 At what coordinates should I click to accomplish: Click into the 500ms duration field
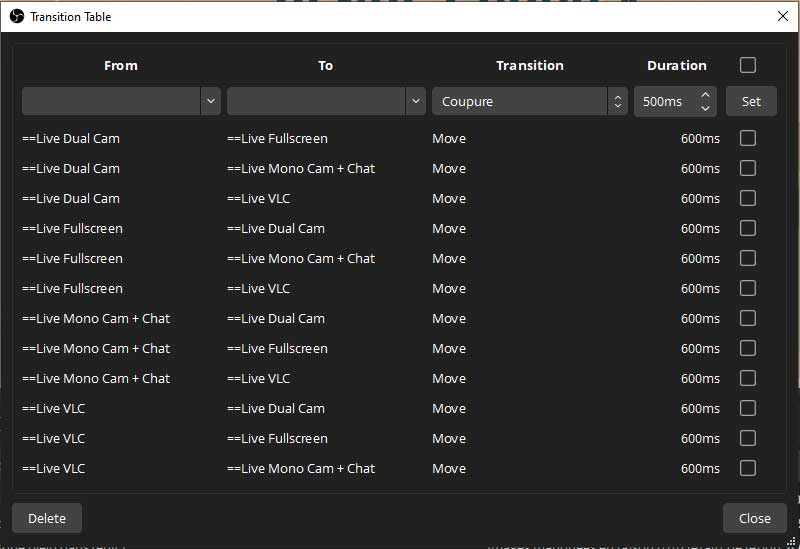(x=664, y=101)
